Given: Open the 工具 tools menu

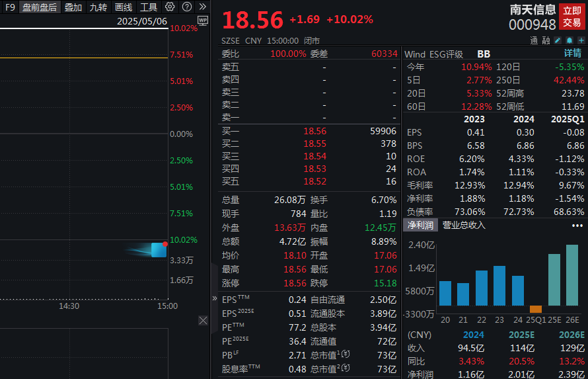Looking at the screenshot, I should [x=149, y=7].
